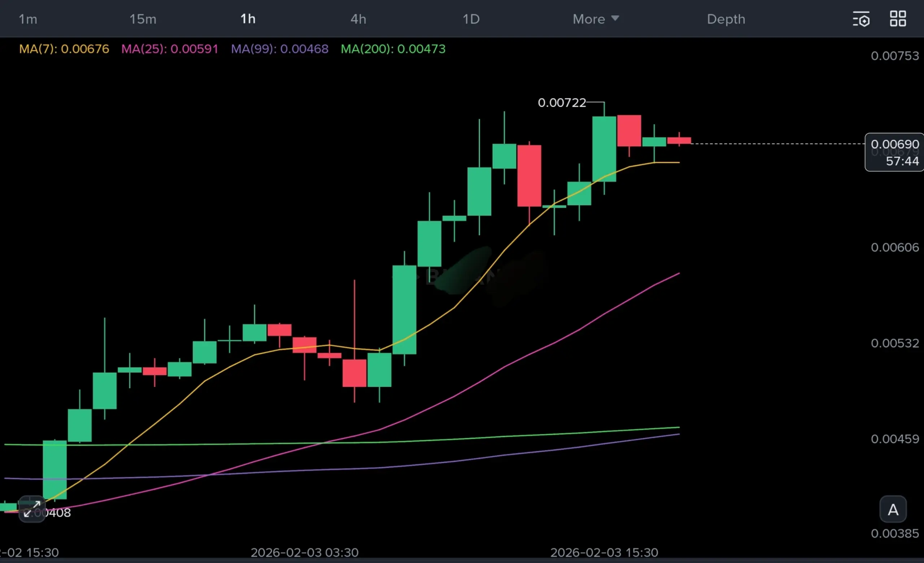Viewport: 924px width, 563px height.
Task: Open the Depth chart view
Action: click(726, 19)
